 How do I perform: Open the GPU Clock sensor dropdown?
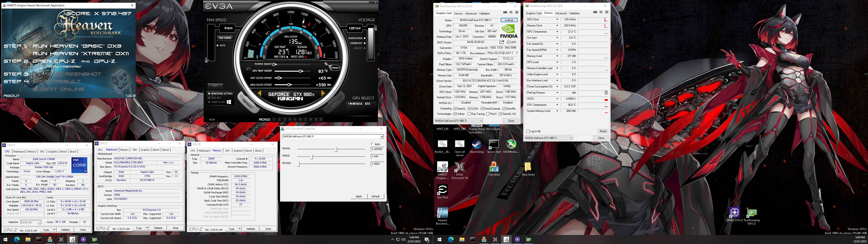[557, 20]
